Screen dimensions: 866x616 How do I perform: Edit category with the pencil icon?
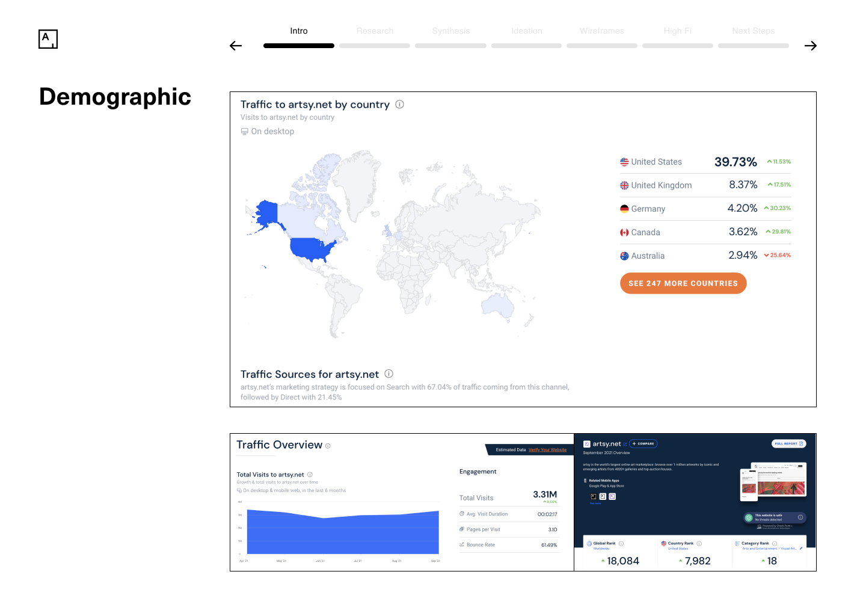click(801, 549)
